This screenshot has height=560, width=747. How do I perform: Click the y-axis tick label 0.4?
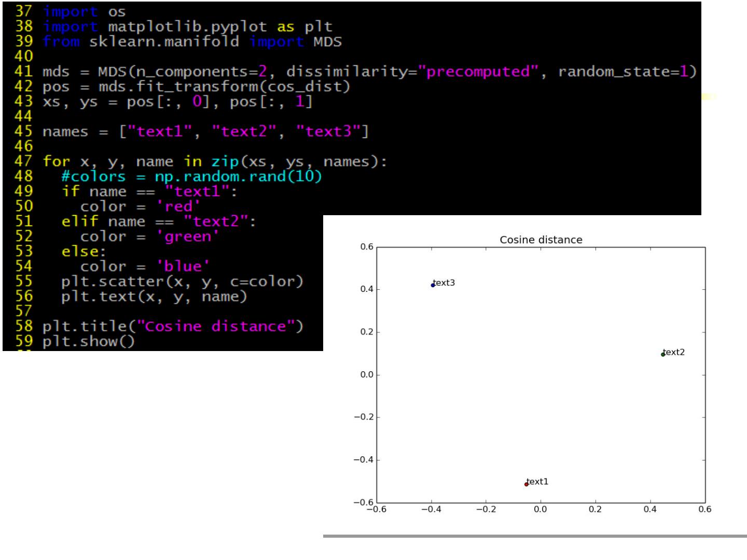pyautogui.click(x=367, y=289)
